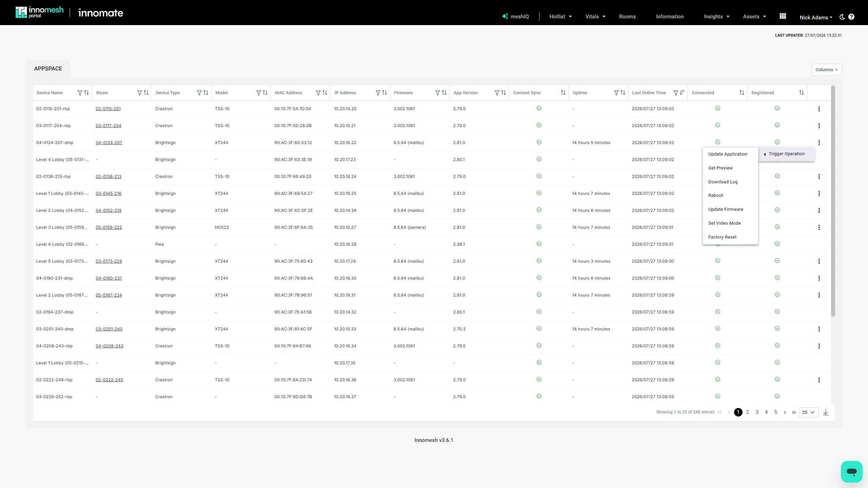Filter the Room column
Screen dimensions: 868x488
coord(140,93)
